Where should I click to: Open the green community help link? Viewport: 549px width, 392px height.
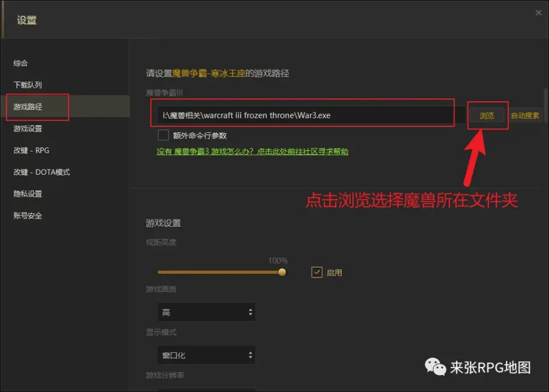[252, 151]
